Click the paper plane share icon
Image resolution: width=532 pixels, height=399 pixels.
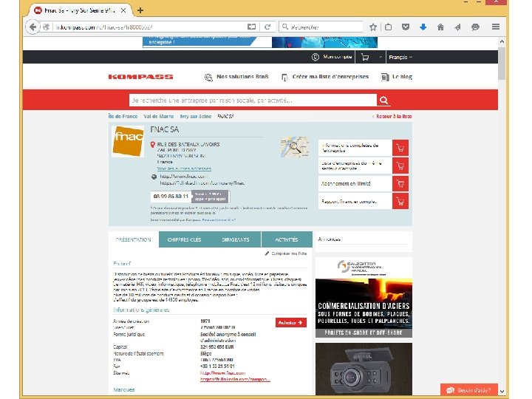click(x=457, y=27)
